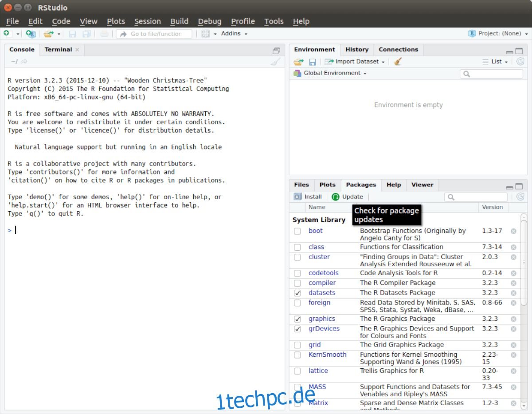Viewport: 532px width, 414px height.
Task: Open the Profile menu
Action: pos(243,21)
